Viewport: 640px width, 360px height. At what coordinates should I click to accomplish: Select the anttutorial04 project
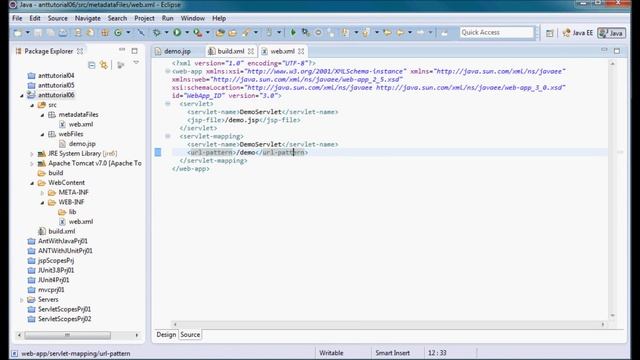click(x=56, y=76)
